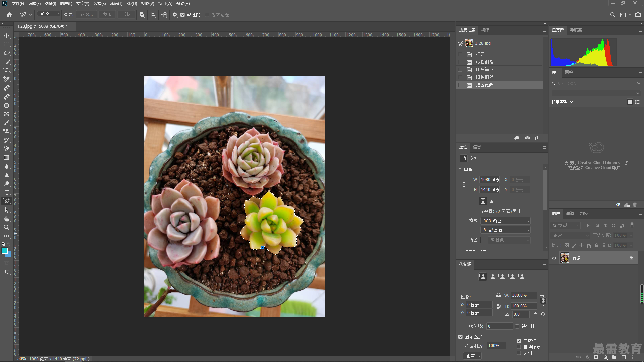The image size is (644, 362).
Task: Hide the Background layer eye icon
Action: click(554, 258)
